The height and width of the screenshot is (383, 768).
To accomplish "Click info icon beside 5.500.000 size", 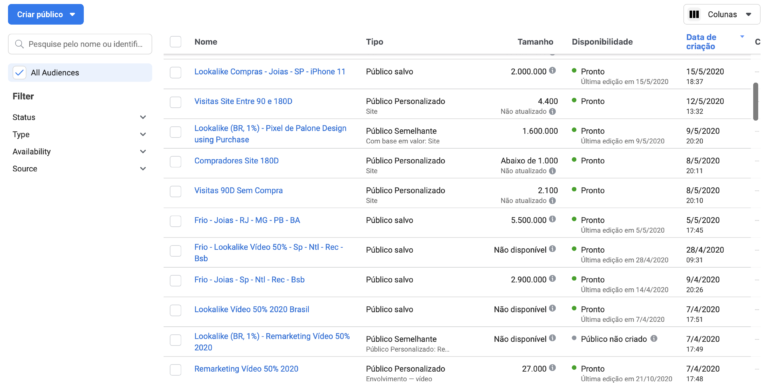I will pos(552,220).
